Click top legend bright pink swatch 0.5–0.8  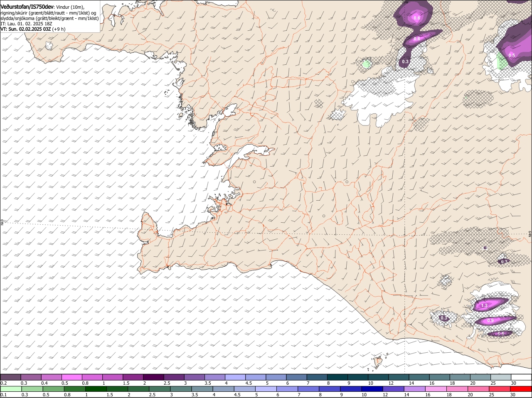71,377
